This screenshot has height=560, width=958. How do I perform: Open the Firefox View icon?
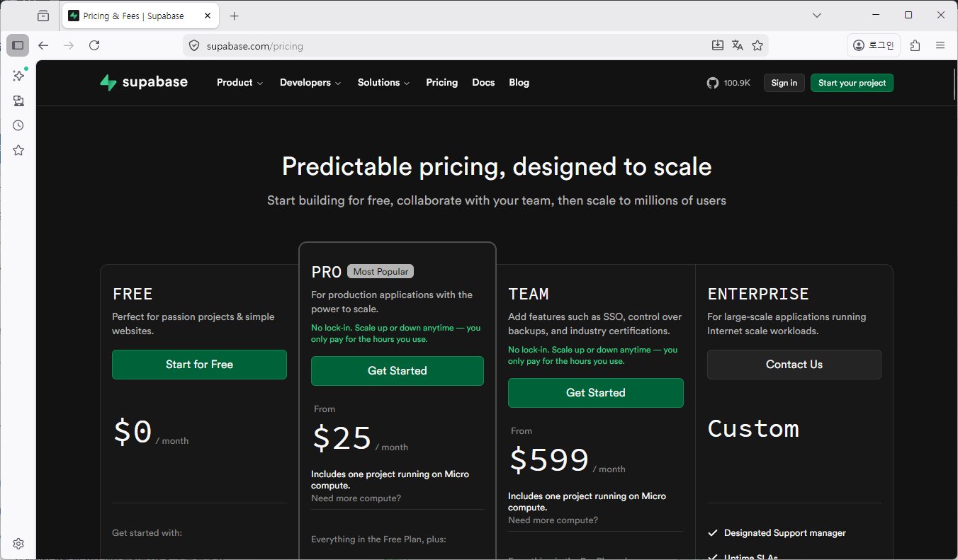point(43,16)
